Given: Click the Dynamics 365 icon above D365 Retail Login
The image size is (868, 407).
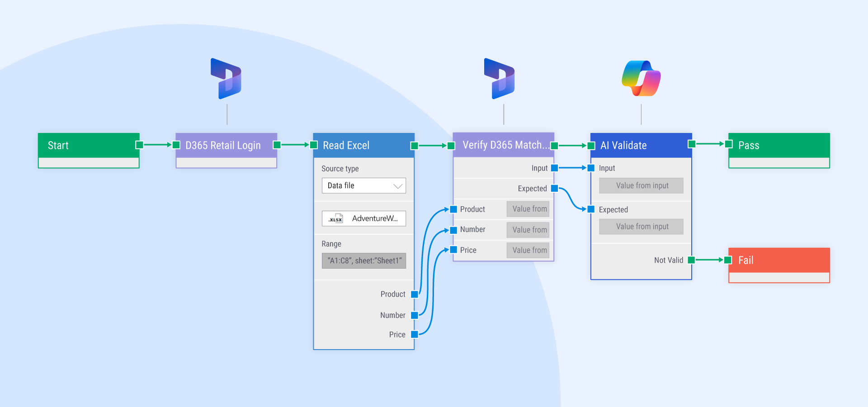Looking at the screenshot, I should coord(226,78).
